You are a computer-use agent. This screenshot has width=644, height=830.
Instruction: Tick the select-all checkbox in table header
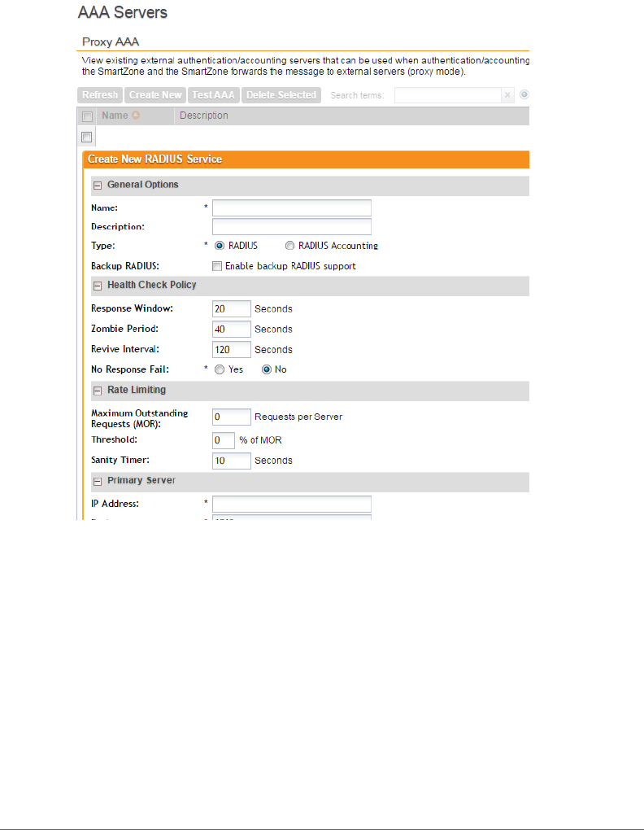pos(87,116)
